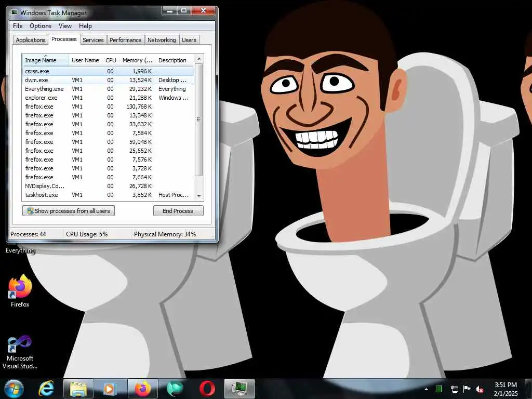The image size is (532, 399).
Task: Open the Firefox desktop shortcut
Action: tap(20, 291)
